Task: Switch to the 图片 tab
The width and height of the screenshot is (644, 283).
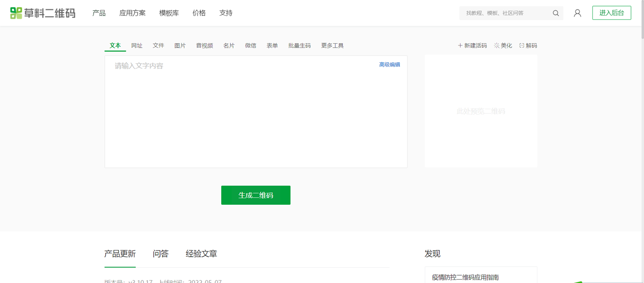Action: coord(180,45)
